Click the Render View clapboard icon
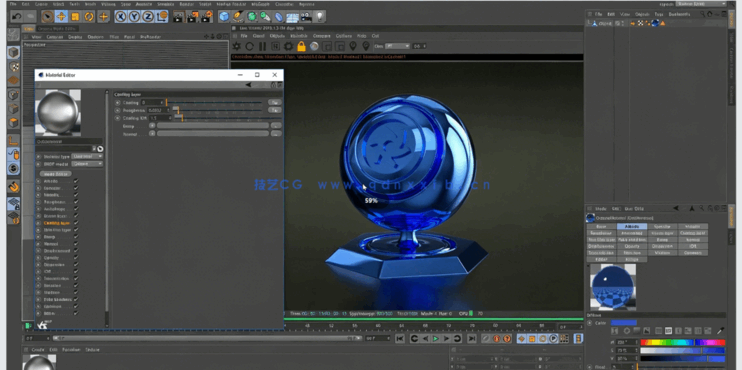Screen dimensions: 742x370 (178, 18)
